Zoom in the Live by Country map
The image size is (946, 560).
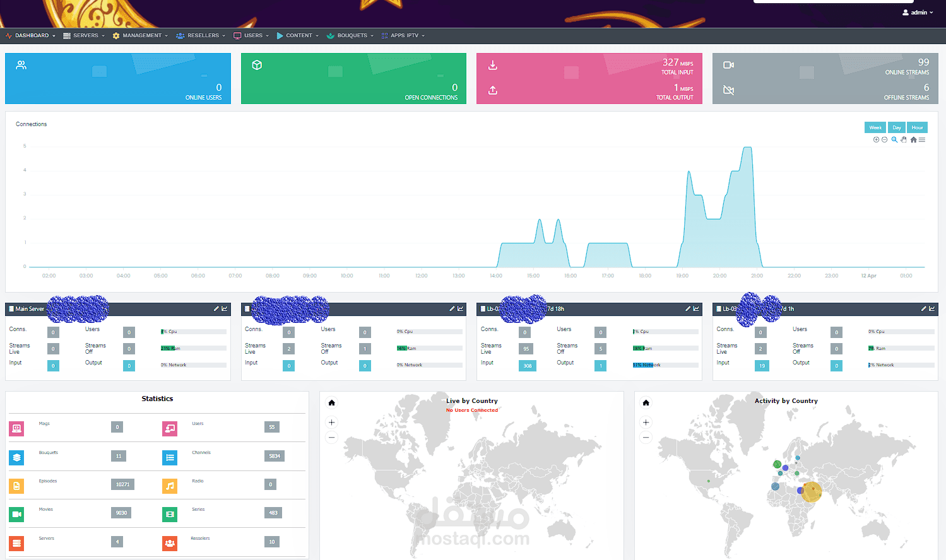point(331,423)
